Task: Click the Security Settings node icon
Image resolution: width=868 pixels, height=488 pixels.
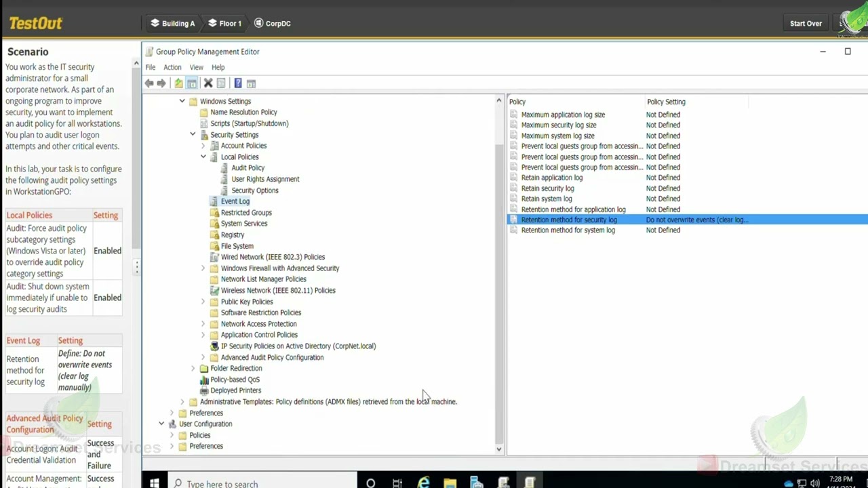Action: click(x=204, y=135)
